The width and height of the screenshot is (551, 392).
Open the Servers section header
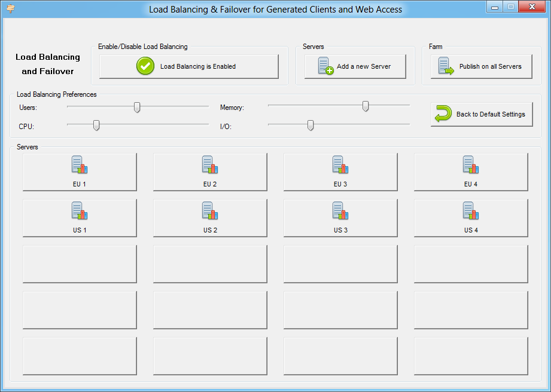click(x=27, y=147)
